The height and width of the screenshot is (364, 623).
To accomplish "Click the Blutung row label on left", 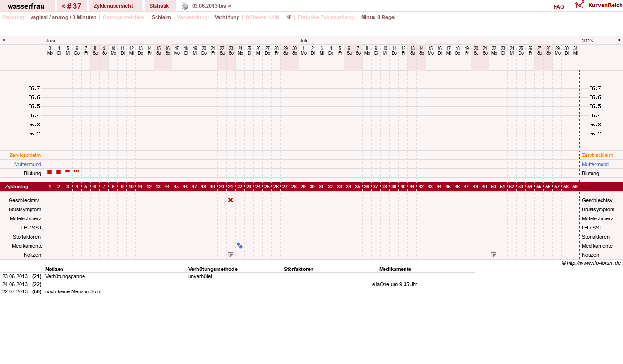I will coord(32,173).
